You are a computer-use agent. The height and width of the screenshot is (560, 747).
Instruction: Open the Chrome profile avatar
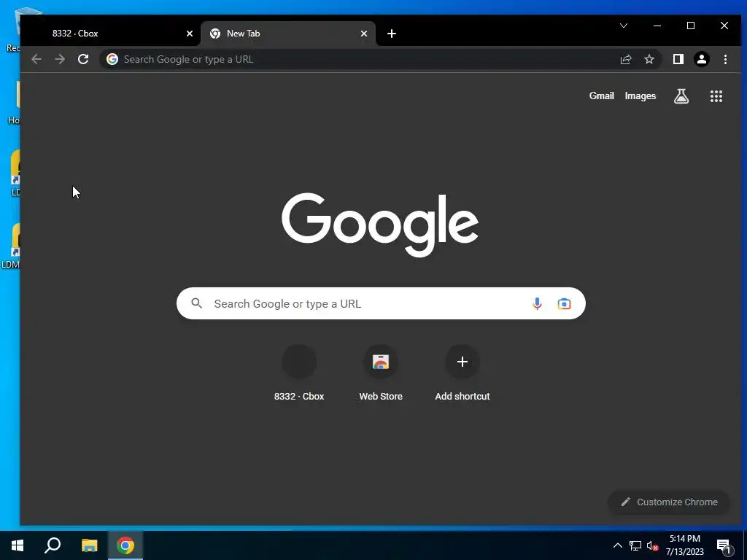click(702, 59)
